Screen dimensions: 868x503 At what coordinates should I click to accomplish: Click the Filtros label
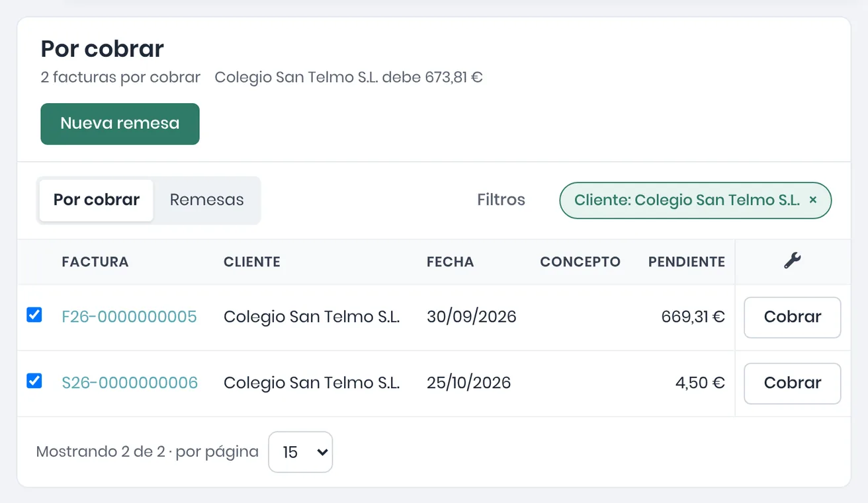pos(501,200)
